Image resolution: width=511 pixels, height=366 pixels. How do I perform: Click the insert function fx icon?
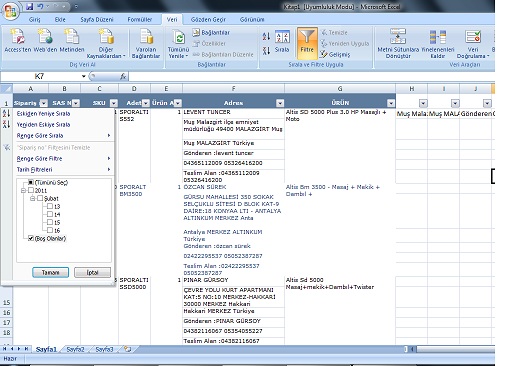tap(123, 76)
